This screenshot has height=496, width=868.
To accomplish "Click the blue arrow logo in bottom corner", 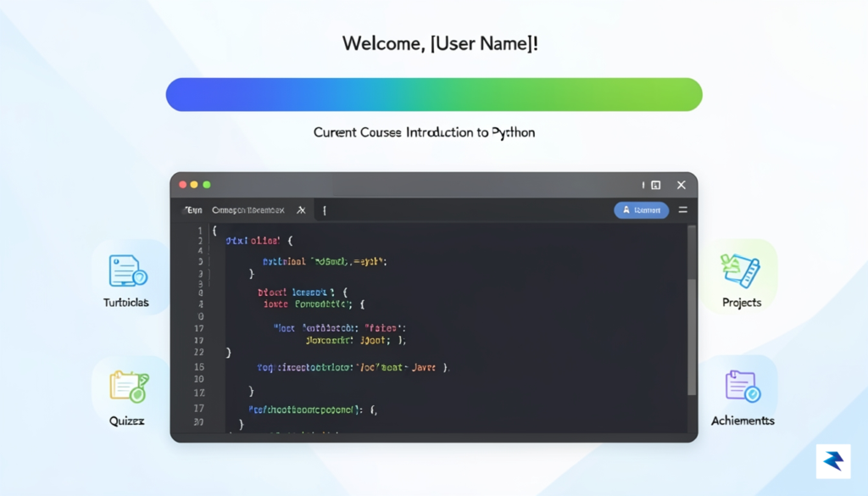I will (832, 460).
